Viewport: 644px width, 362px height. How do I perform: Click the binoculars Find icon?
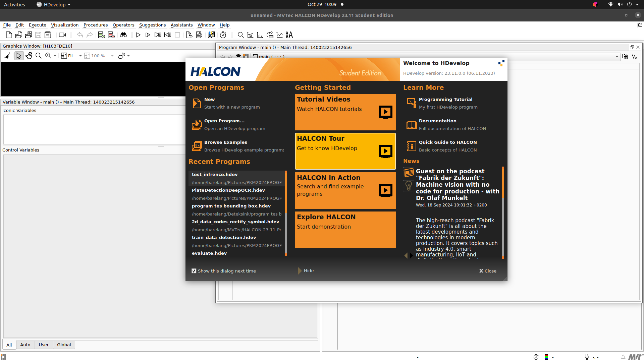[x=123, y=35]
